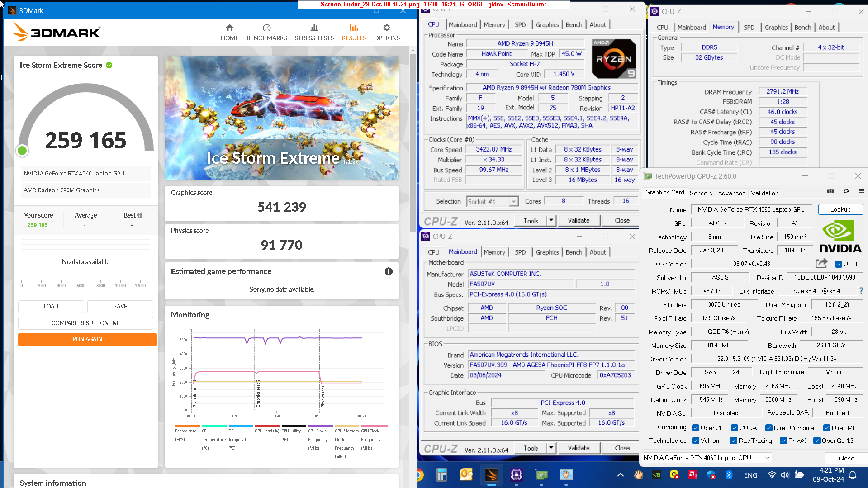The width and height of the screenshot is (868, 488).
Task: Toggle the OpenGL 4.6 checkbox
Action: pyautogui.click(x=817, y=441)
